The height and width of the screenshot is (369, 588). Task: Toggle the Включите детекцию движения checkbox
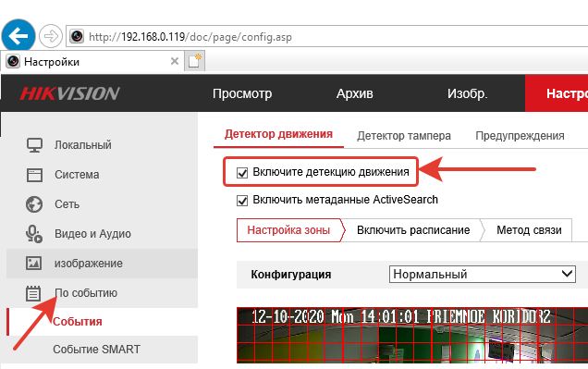(x=242, y=173)
